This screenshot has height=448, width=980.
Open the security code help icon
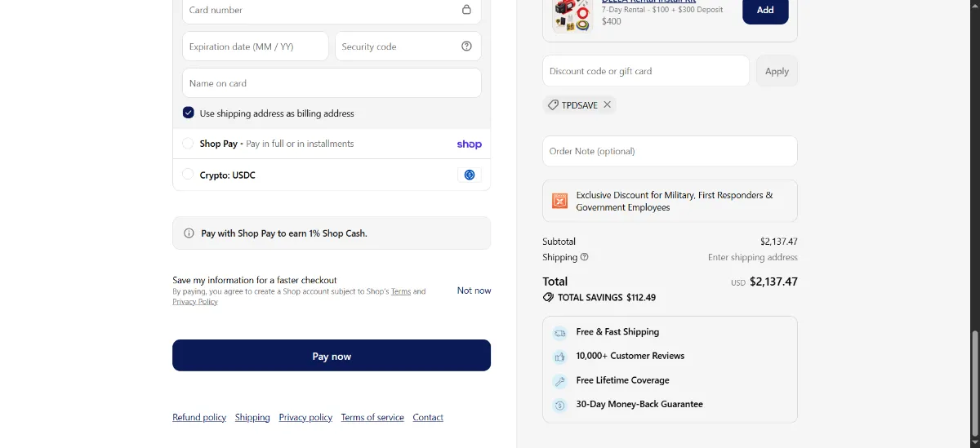(466, 47)
